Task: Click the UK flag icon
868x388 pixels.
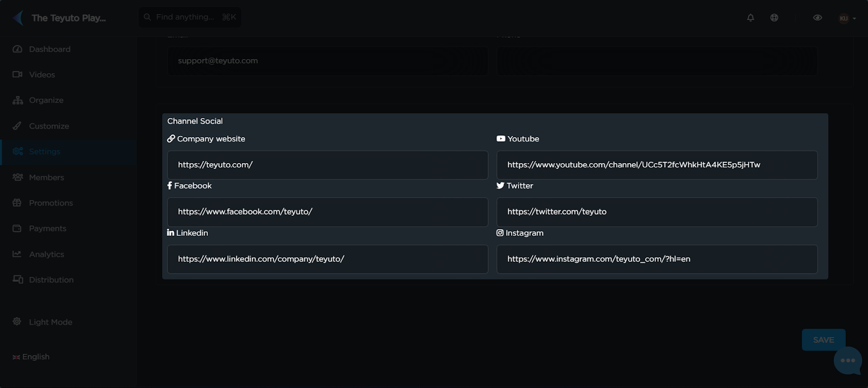Action: tap(16, 357)
